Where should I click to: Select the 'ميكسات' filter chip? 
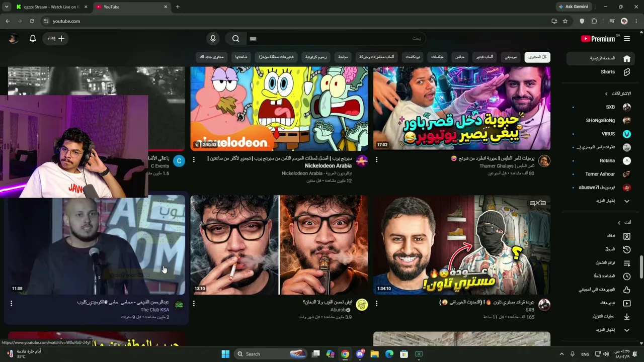pyautogui.click(x=437, y=57)
